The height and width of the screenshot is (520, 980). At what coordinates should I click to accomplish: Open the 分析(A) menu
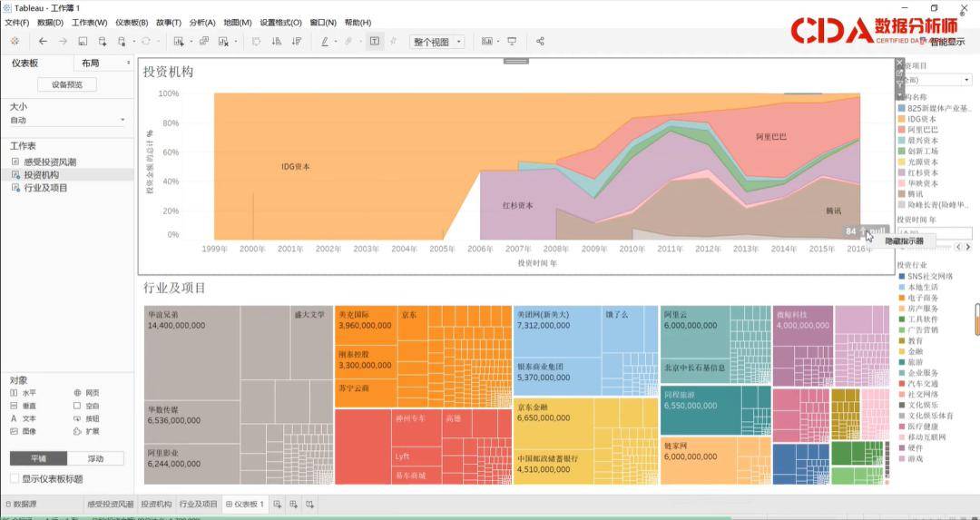coord(202,22)
